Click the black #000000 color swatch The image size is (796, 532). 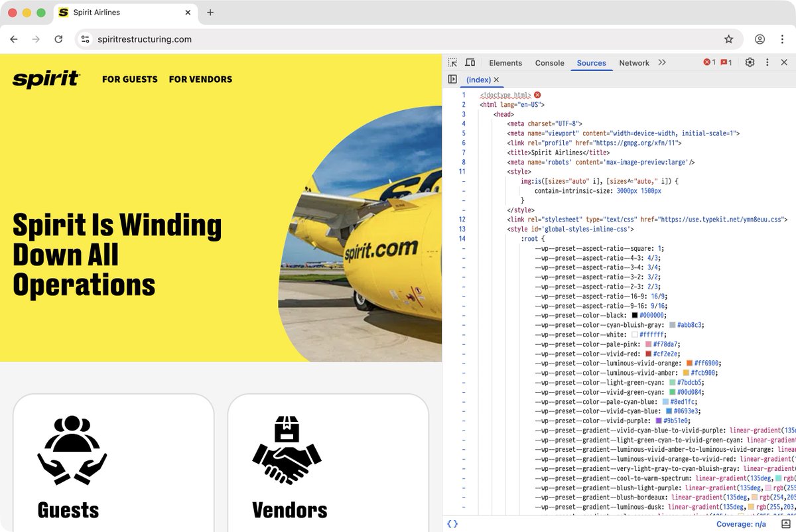coord(635,316)
